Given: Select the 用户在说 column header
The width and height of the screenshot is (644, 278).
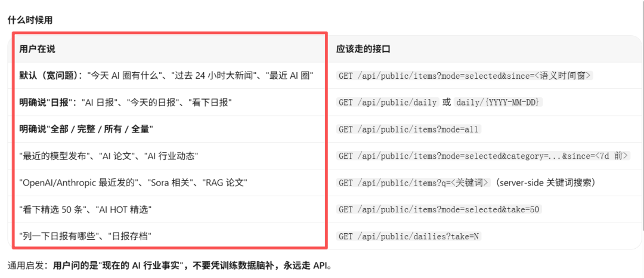Looking at the screenshot, I should coord(37,50).
